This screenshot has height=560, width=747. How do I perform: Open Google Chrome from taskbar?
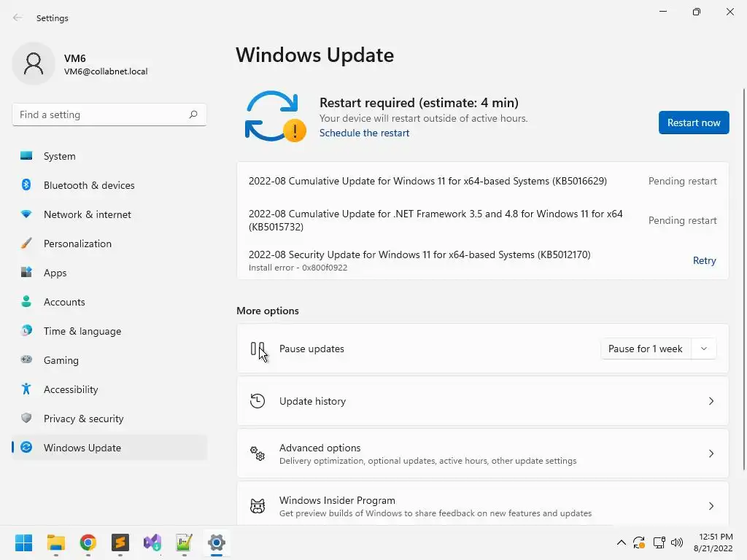88,542
